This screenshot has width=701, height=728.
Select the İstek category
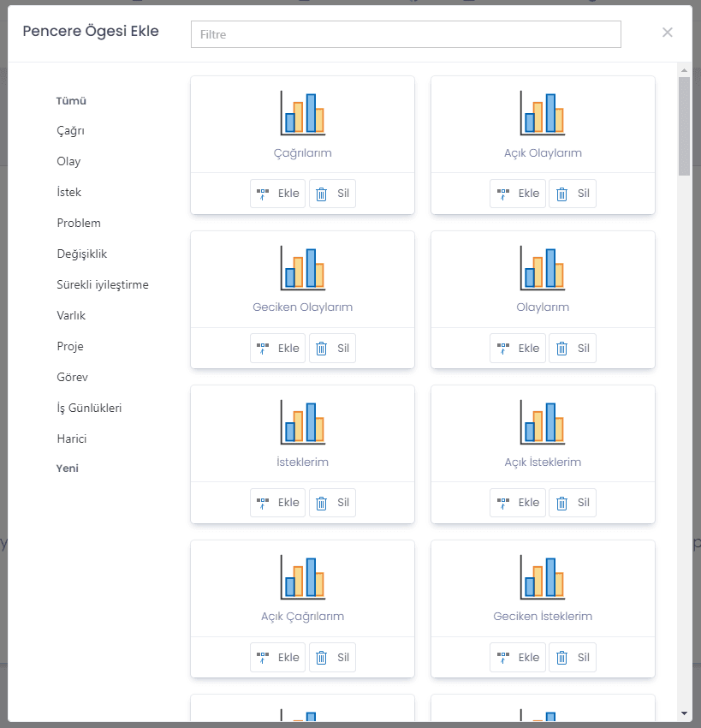coord(68,192)
